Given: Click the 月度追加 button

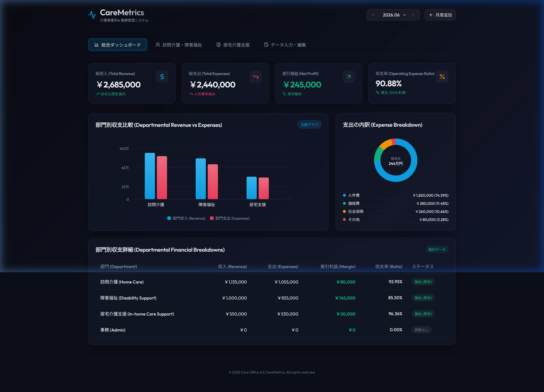Looking at the screenshot, I should coord(440,15).
